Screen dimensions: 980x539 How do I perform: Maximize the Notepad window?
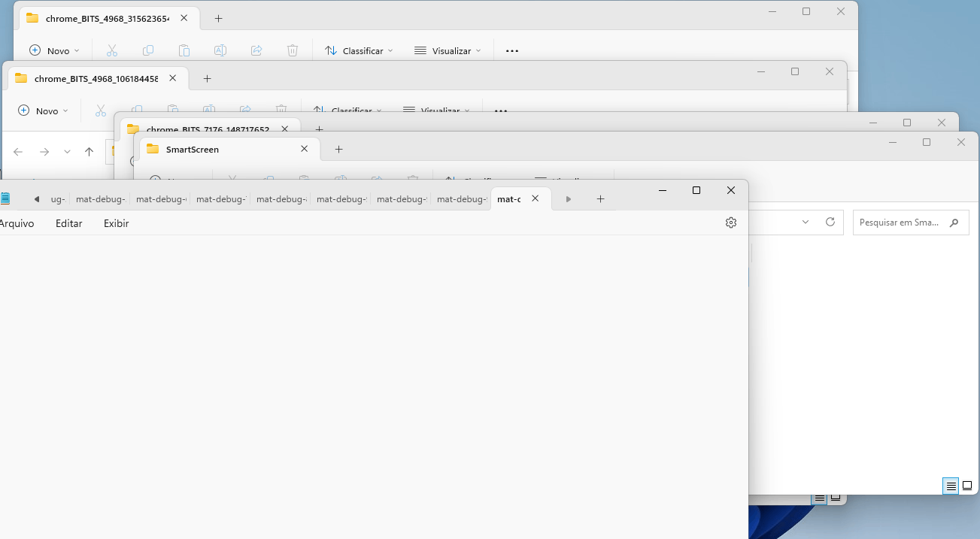click(x=696, y=191)
